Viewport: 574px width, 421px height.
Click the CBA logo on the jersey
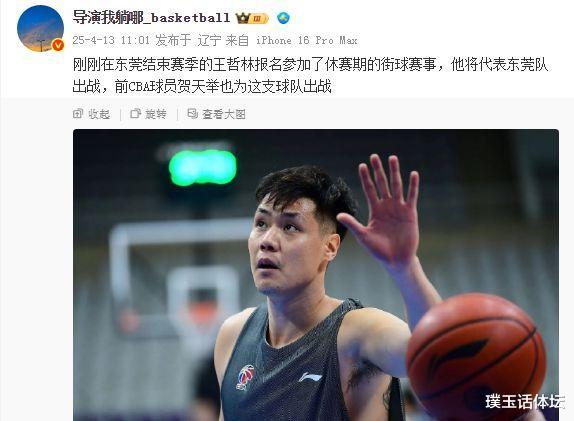click(x=246, y=377)
